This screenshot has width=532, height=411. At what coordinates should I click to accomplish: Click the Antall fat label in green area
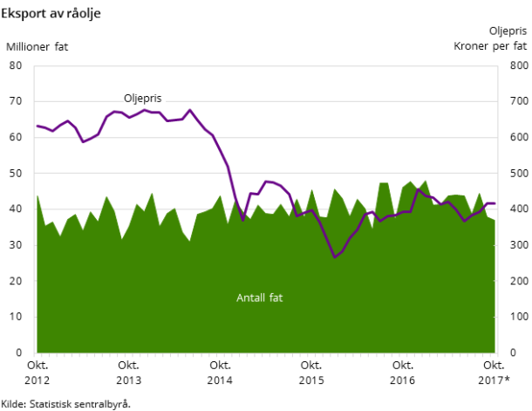pyautogui.click(x=259, y=298)
